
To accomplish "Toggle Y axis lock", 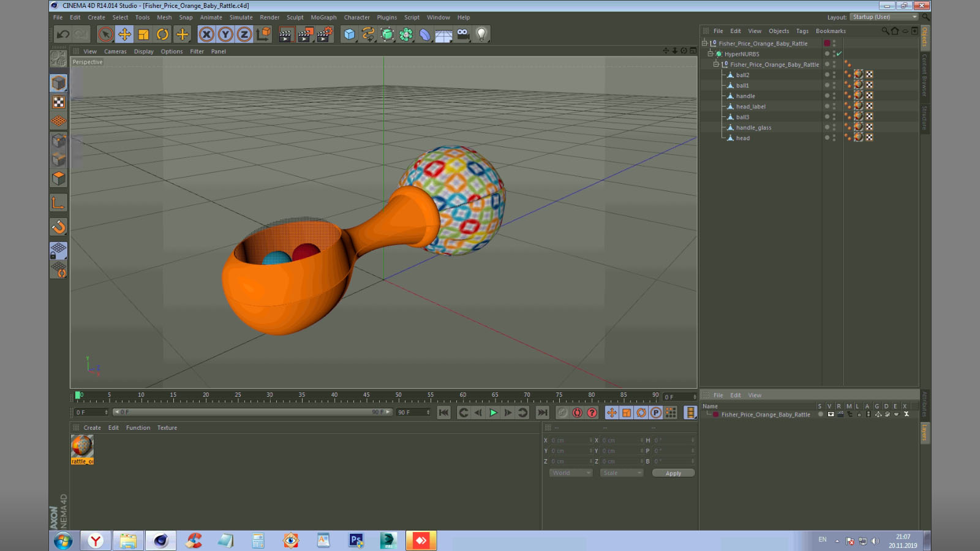I will [225, 34].
